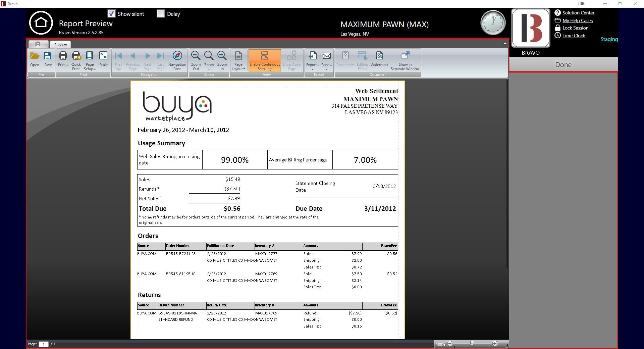Open the Export dropdown
Screen dimensions: 644x349
312,61
